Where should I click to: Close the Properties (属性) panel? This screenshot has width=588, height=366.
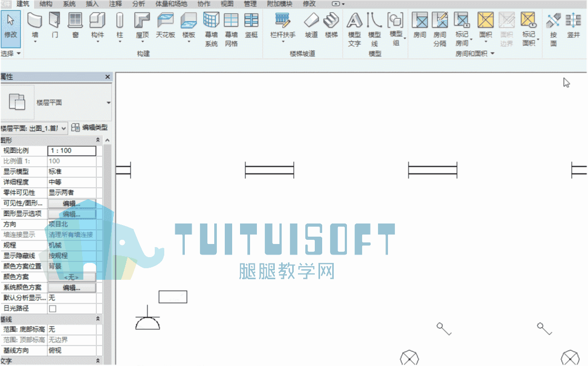[x=107, y=77]
